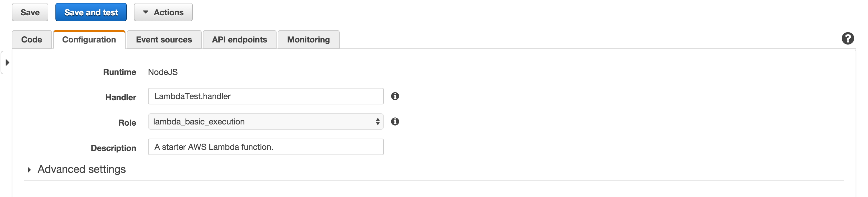Image resolution: width=868 pixels, height=197 pixels.
Task: Click the help question mark icon
Action: point(847,38)
